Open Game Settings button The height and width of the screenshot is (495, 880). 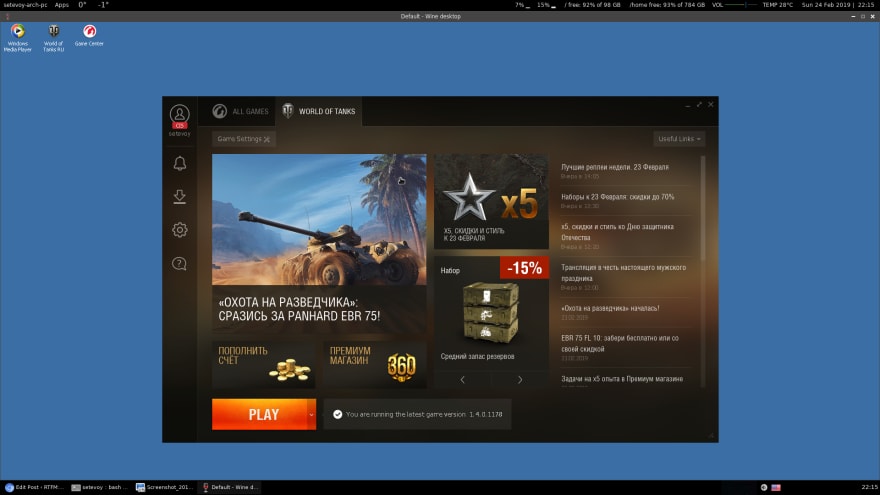[244, 139]
